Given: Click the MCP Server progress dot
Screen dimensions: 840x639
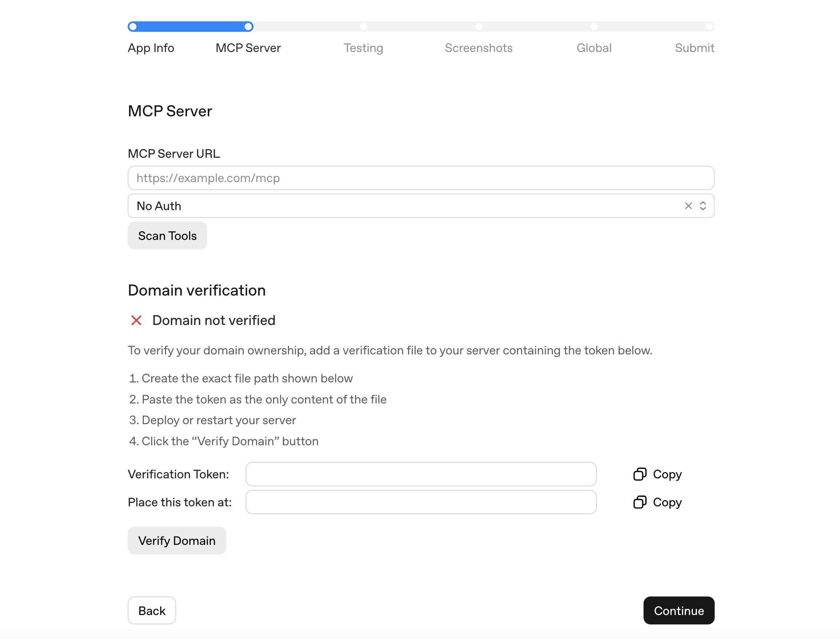Looking at the screenshot, I should coord(248,27).
